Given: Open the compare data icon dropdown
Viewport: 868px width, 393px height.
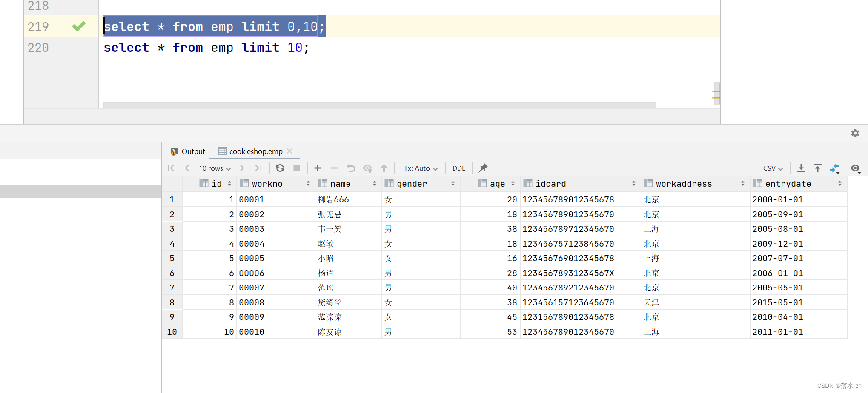Looking at the screenshot, I should pos(835,168).
